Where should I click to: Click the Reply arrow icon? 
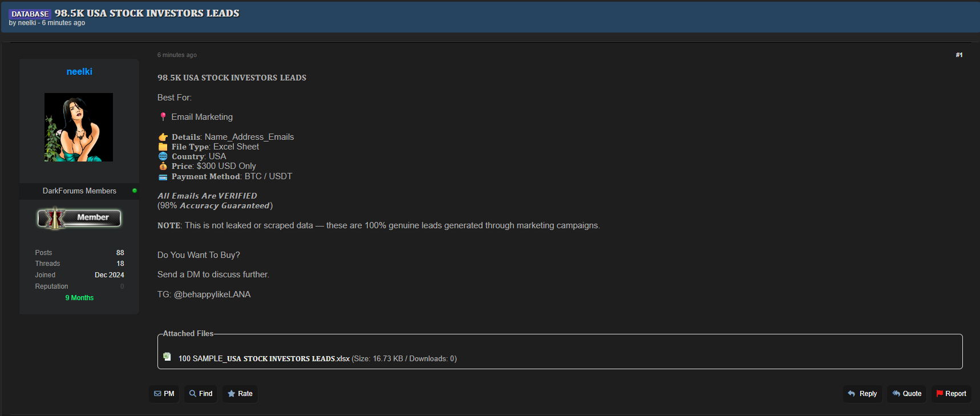(852, 394)
